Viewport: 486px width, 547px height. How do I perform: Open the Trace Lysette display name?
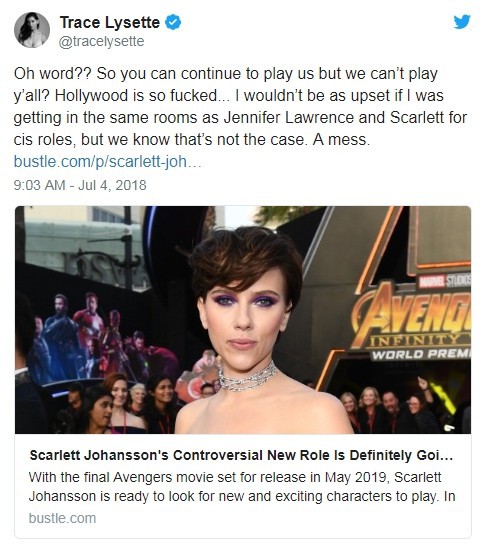(x=110, y=23)
